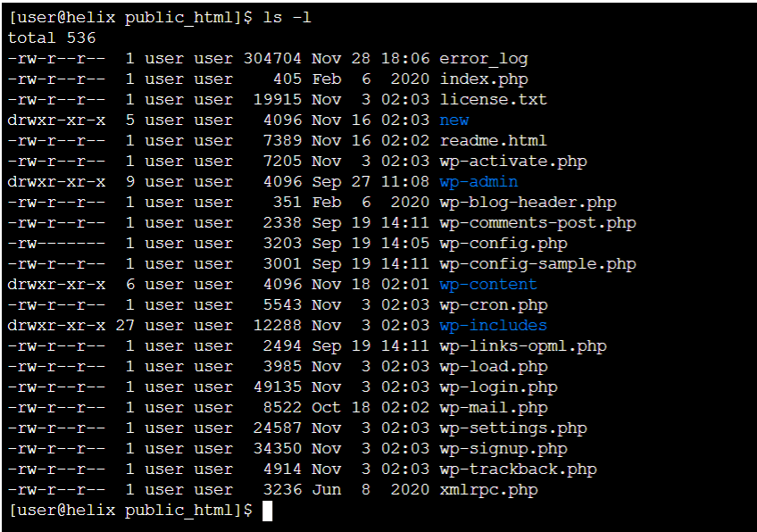Click the blue wp-includes directory name
The height and width of the screenshot is (532, 757).
(x=493, y=326)
